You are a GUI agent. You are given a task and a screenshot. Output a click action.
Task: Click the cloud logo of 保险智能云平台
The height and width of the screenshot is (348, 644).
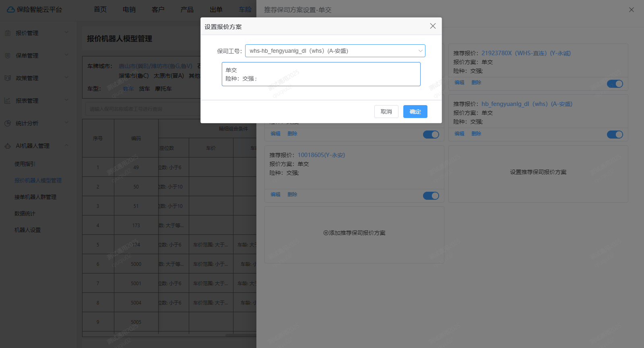[11, 9]
